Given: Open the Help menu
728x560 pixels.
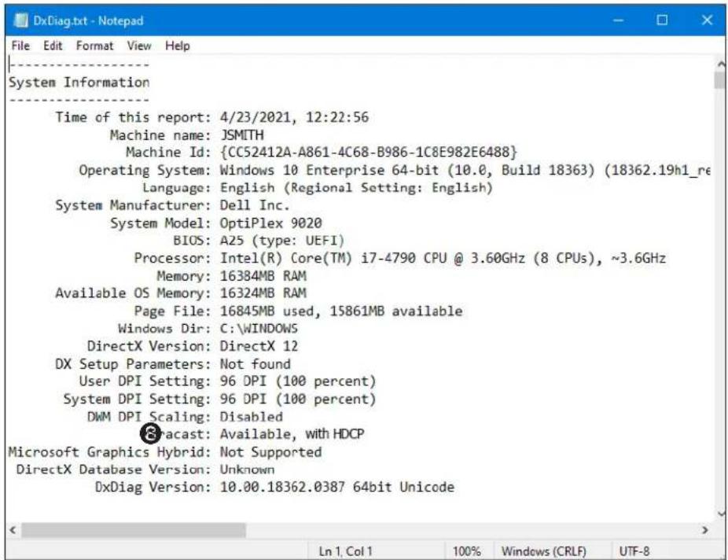Looking at the screenshot, I should point(178,46).
